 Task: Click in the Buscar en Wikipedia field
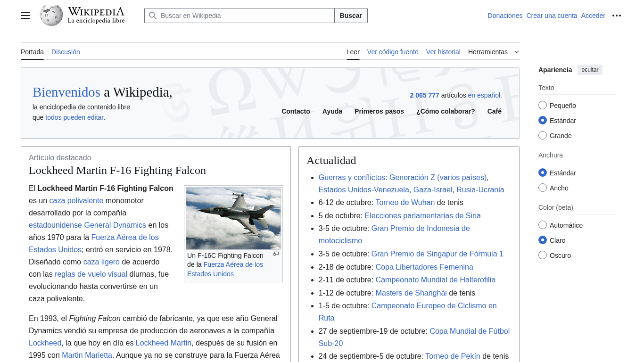[x=245, y=16]
